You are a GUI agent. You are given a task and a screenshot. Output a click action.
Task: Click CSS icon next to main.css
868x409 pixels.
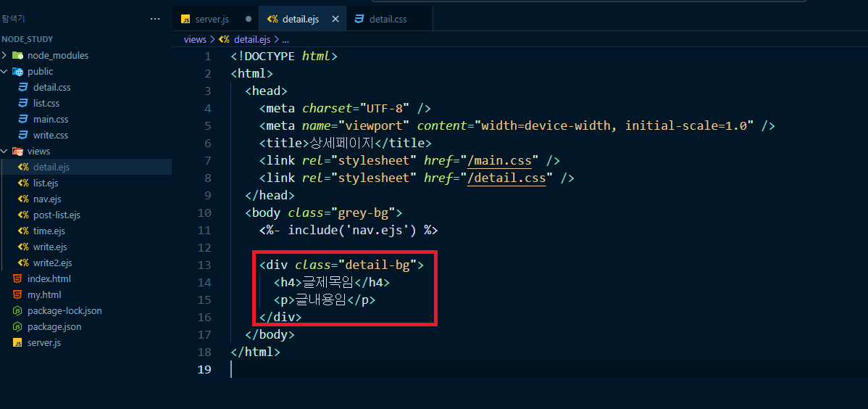coord(23,119)
